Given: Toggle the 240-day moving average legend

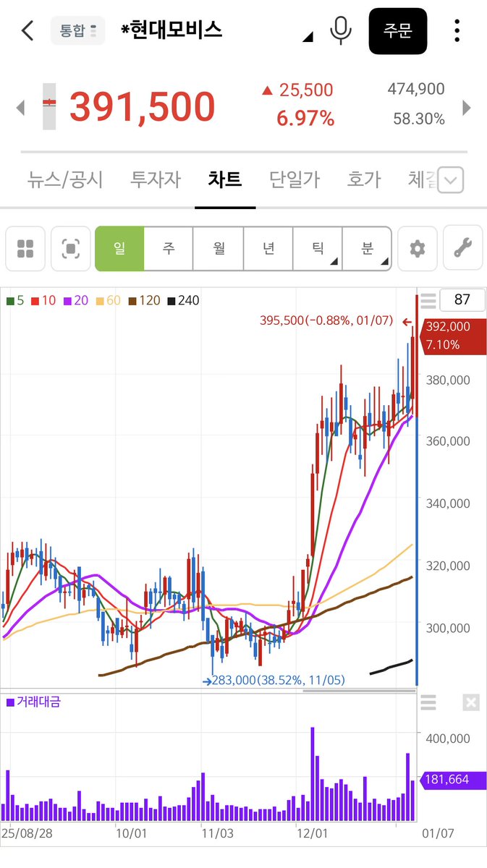Looking at the screenshot, I should coord(183,300).
